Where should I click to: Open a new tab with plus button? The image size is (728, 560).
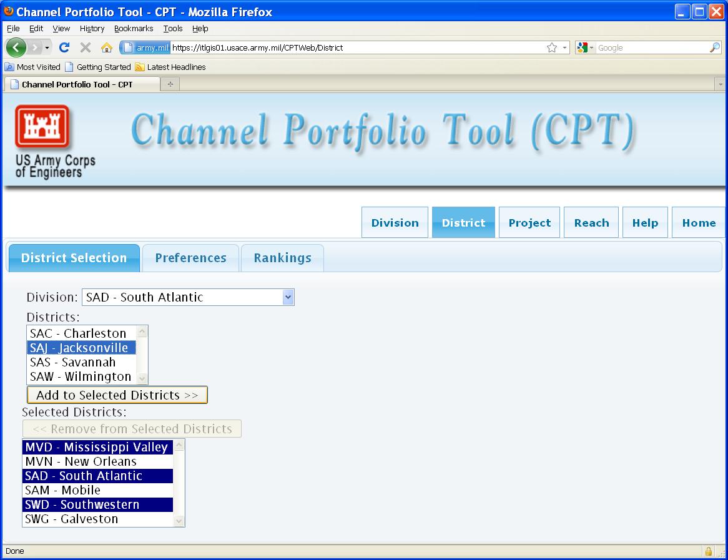pyautogui.click(x=170, y=84)
